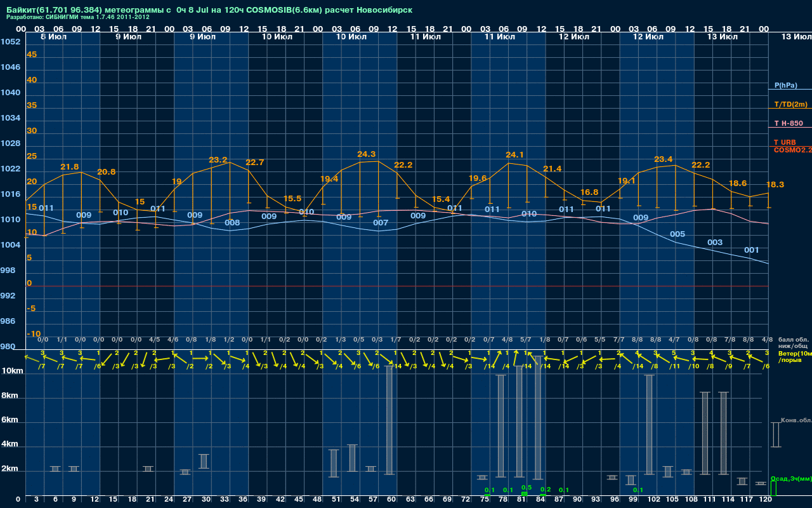Select the P(hPa) legend label
Viewport: 812px width, 508px height.
click(785, 85)
